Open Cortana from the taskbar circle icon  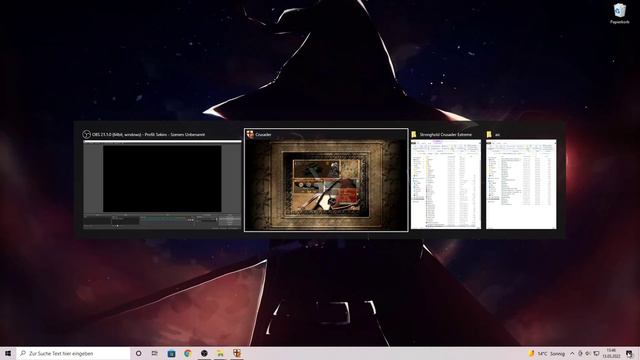pos(138,353)
